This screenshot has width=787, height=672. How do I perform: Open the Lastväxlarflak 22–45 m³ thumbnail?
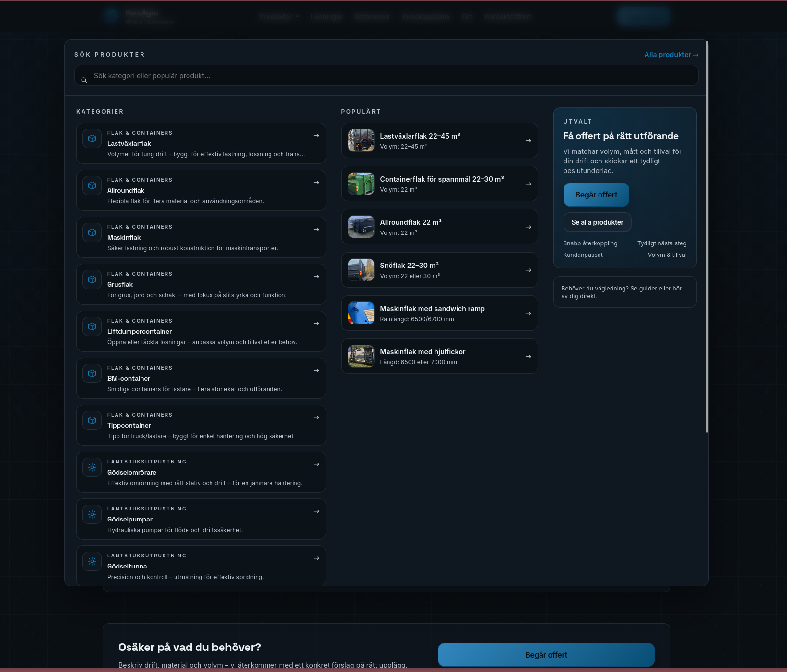(x=361, y=140)
